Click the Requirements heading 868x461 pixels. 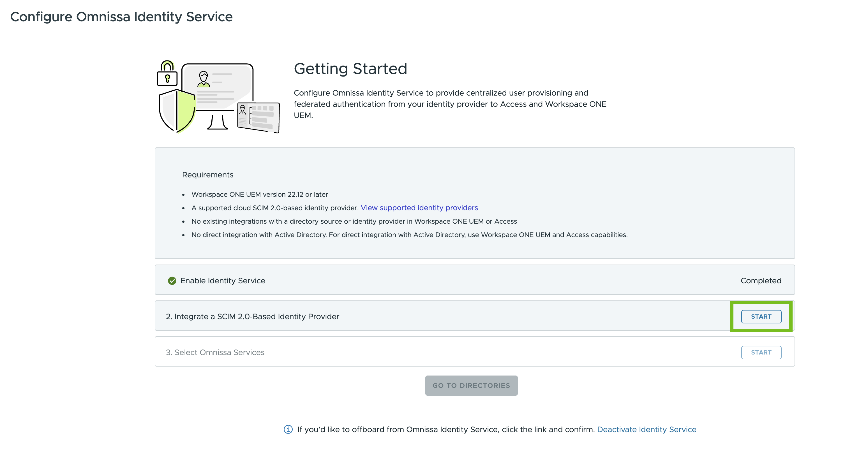[207, 175]
